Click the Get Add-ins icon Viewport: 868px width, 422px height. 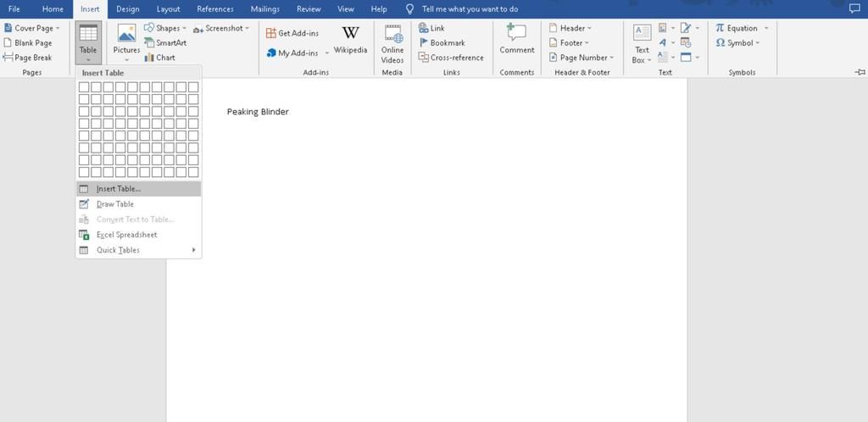point(270,33)
